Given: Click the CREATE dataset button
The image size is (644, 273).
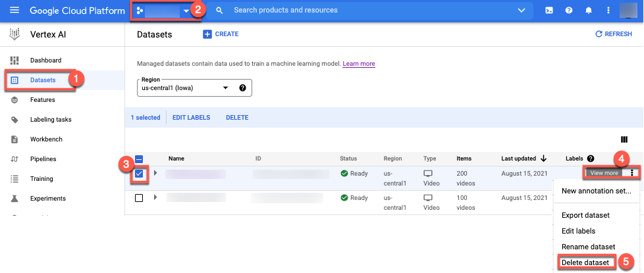Looking at the screenshot, I should pos(221,34).
